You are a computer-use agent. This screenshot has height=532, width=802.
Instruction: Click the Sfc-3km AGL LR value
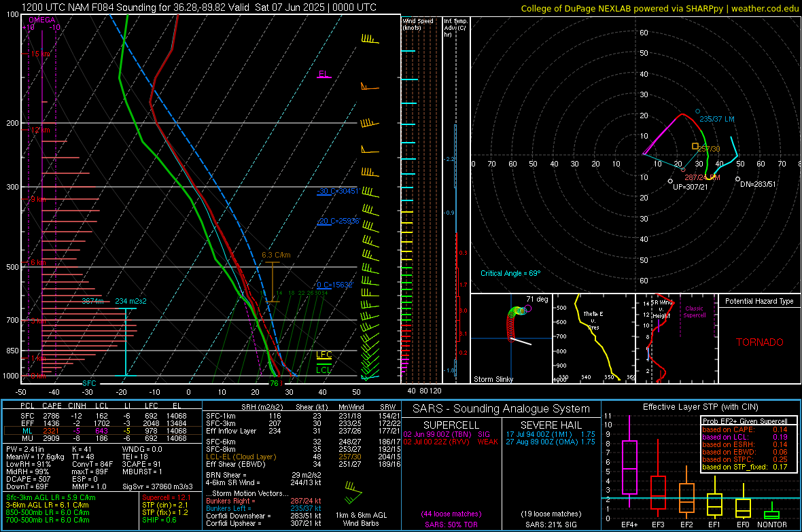[x=51, y=497]
